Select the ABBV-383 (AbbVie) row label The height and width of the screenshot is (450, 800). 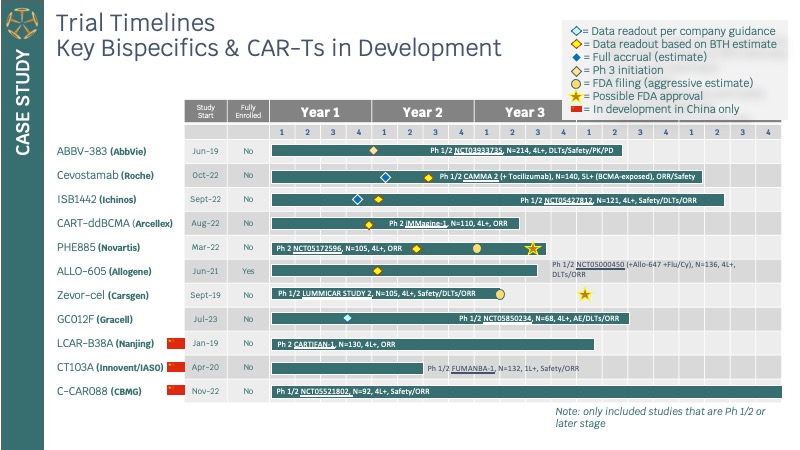coord(102,151)
